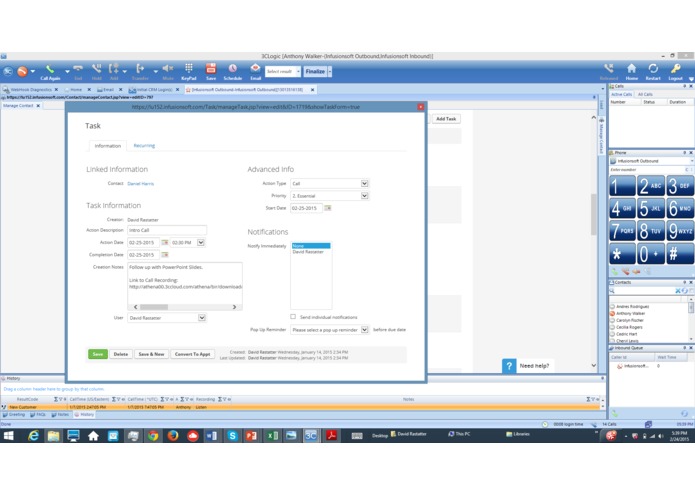
Task: Switch to the All Calls tab
Action: pos(645,94)
